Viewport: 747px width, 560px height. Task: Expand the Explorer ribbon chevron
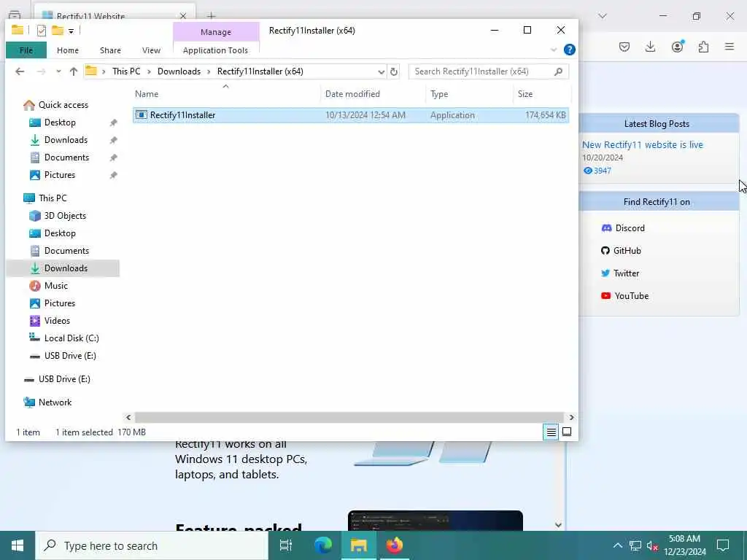(x=553, y=50)
